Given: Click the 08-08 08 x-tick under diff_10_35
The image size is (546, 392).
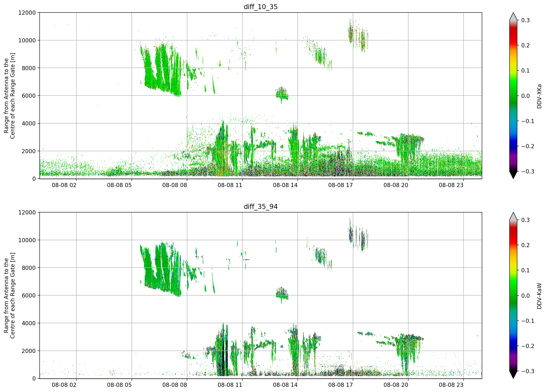Looking at the screenshot, I should [175, 185].
